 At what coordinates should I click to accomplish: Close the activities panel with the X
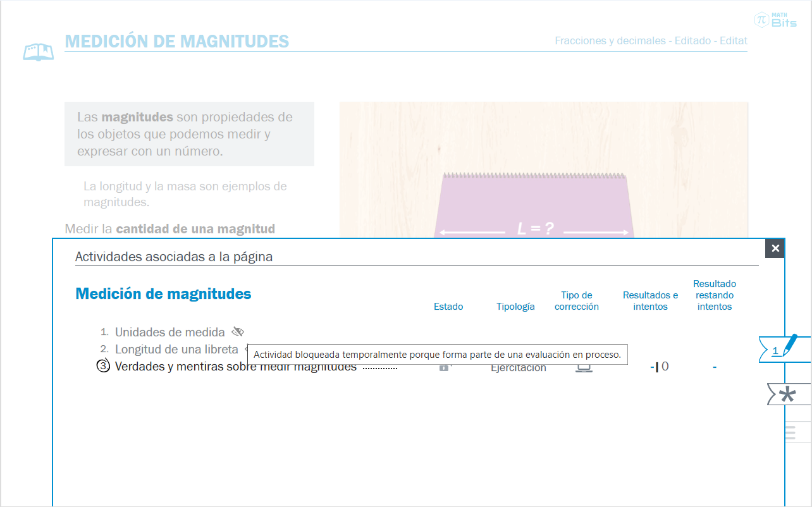tap(775, 248)
